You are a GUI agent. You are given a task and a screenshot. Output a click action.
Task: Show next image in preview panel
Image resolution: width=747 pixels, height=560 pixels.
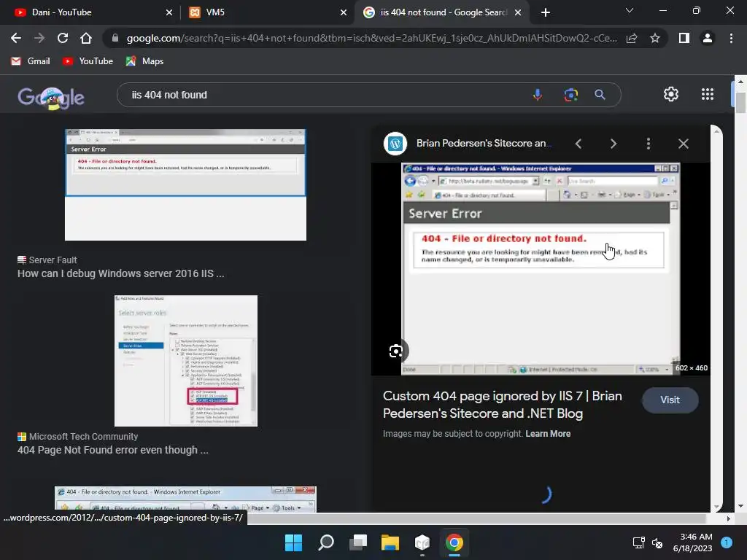coord(613,144)
